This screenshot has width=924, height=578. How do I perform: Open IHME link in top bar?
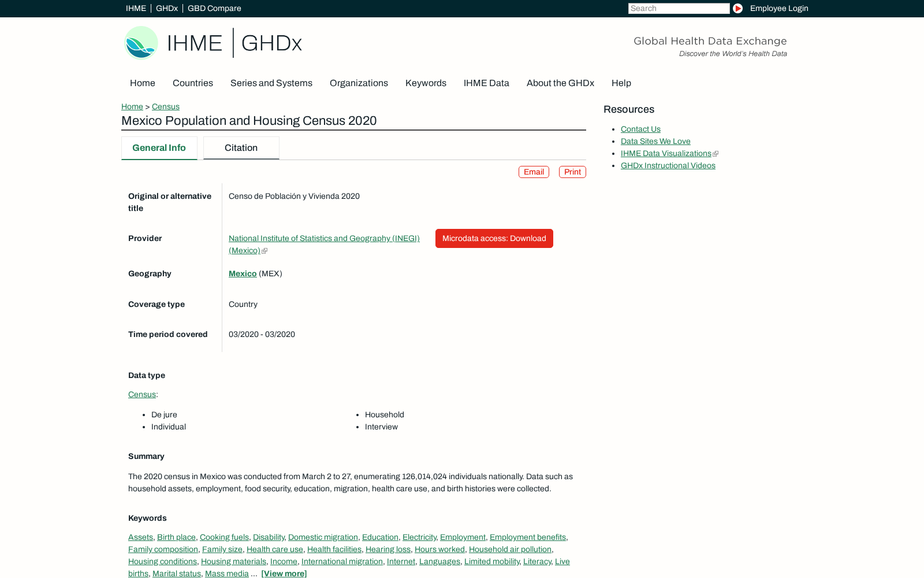(x=136, y=8)
